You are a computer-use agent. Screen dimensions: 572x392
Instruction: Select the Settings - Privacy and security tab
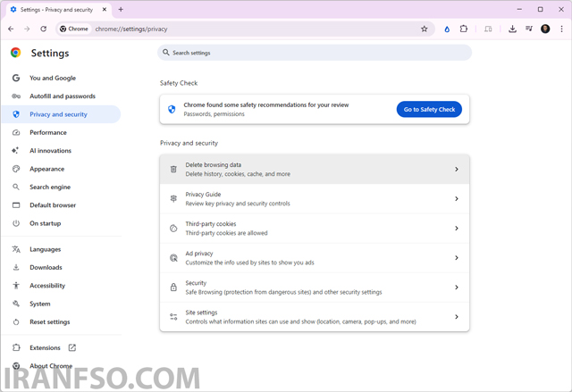point(58,10)
